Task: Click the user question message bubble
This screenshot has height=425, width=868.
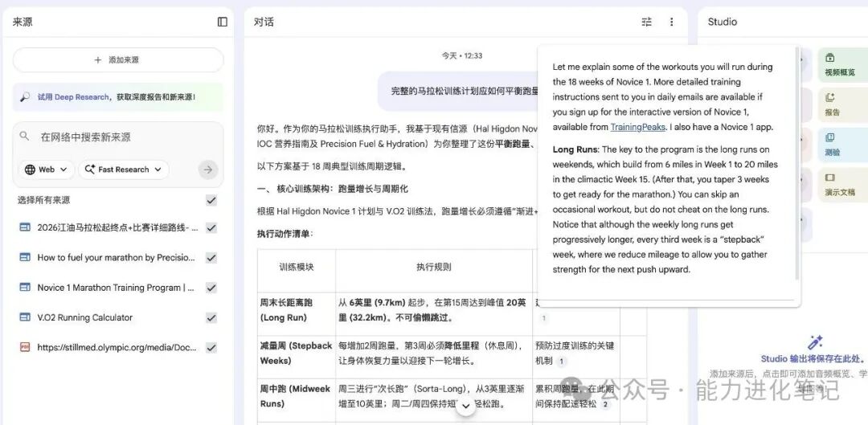Action: (x=460, y=91)
